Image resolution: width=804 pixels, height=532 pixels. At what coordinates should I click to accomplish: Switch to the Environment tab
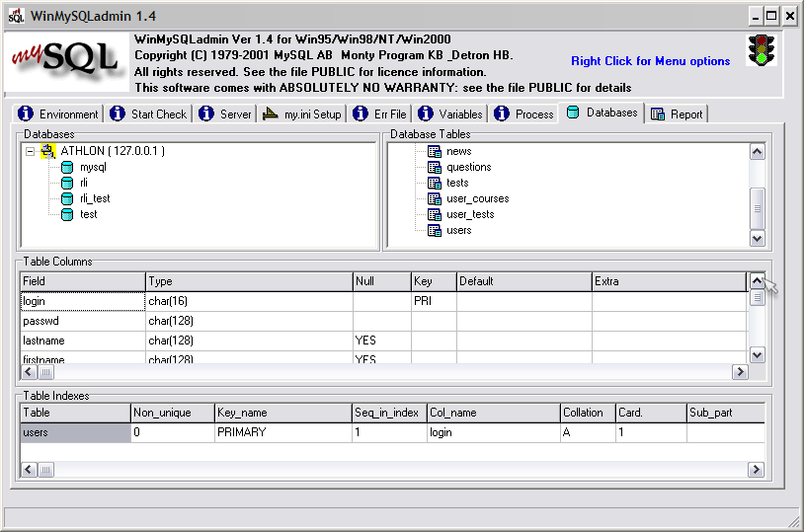point(59,114)
